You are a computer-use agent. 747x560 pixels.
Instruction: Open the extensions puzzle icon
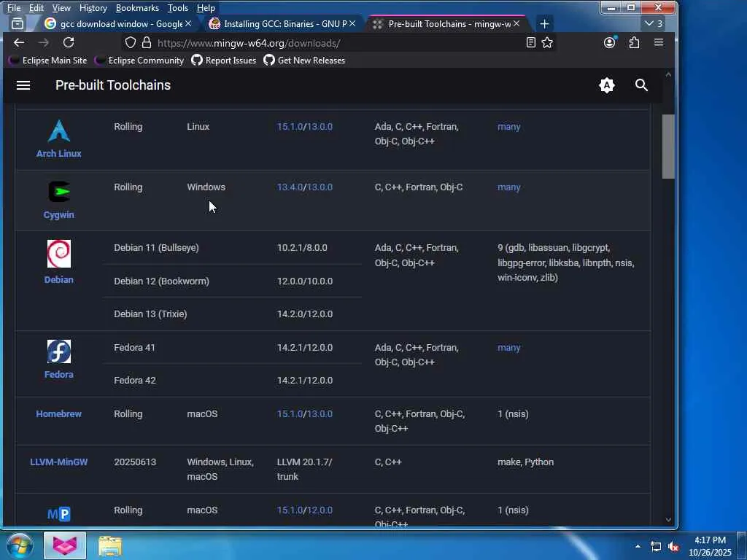pyautogui.click(x=634, y=43)
